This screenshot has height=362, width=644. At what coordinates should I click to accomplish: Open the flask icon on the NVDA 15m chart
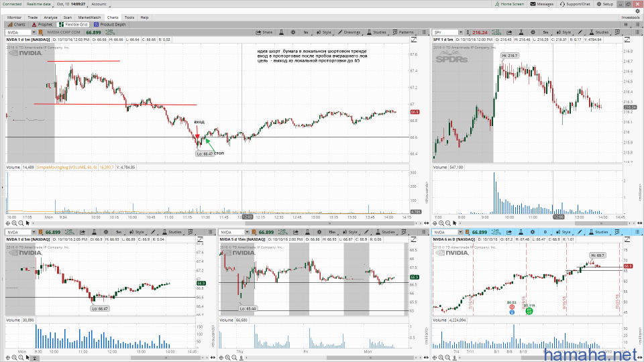307,233
